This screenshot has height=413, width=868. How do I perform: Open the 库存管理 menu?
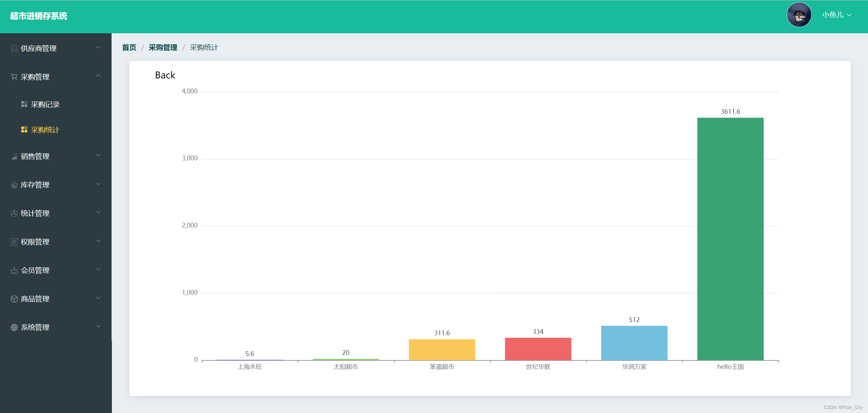pos(56,185)
